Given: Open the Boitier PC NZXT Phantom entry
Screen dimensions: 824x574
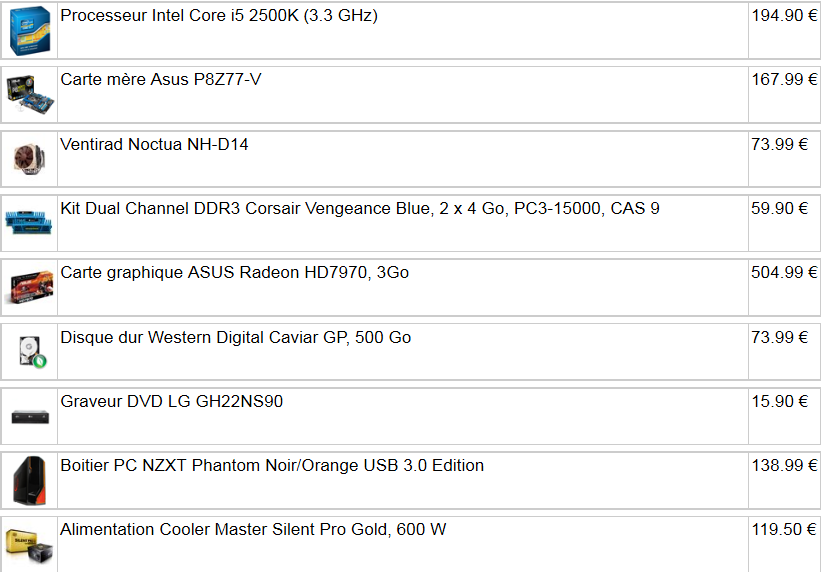Looking at the screenshot, I should pyautogui.click(x=272, y=466).
